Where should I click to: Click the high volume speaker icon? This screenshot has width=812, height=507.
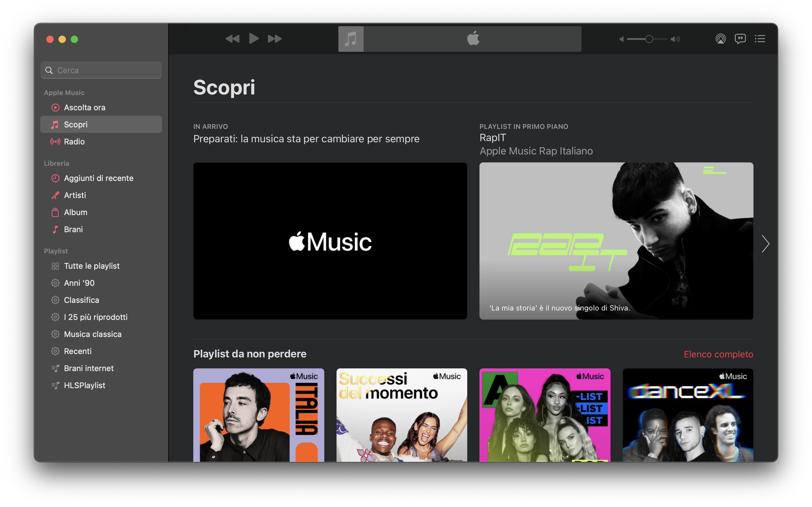pos(675,39)
